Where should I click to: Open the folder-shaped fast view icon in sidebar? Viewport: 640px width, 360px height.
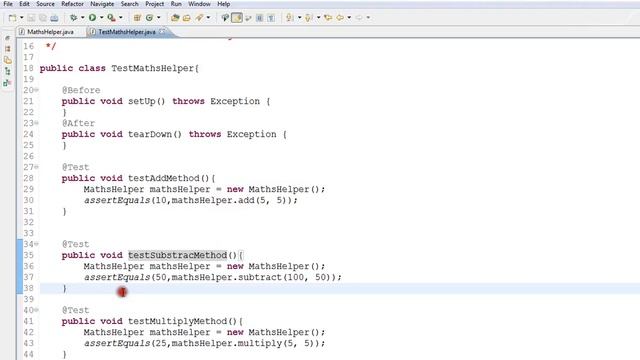click(7, 60)
